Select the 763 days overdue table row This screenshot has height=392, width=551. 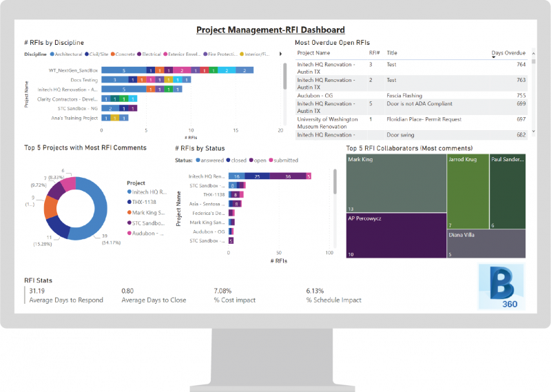pos(411,83)
